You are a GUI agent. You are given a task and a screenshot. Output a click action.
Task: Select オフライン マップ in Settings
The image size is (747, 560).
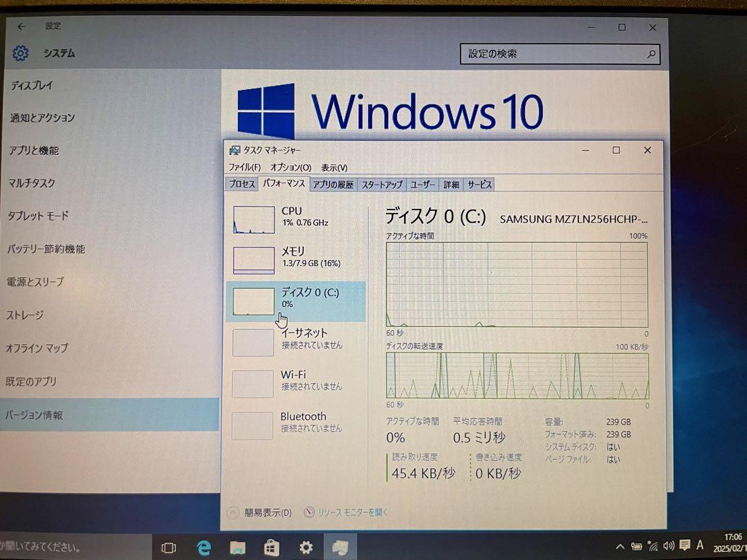tap(37, 348)
